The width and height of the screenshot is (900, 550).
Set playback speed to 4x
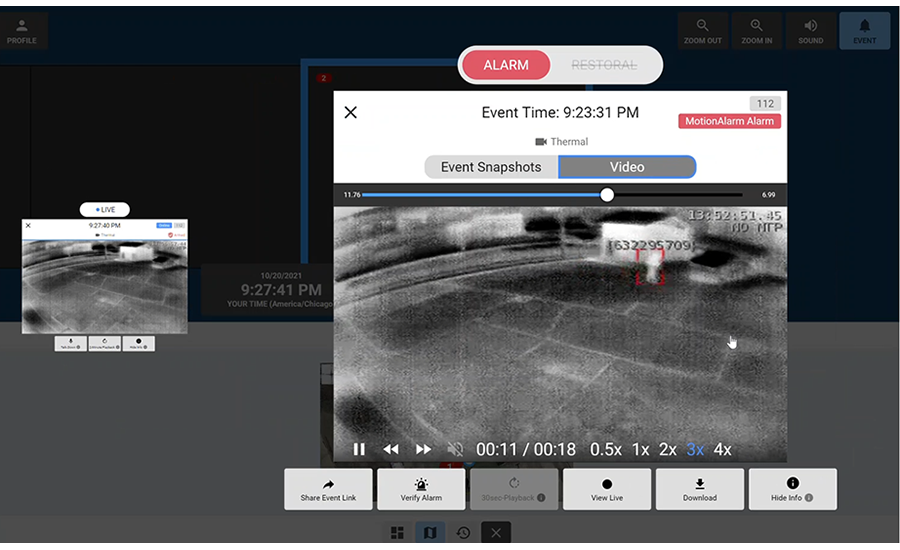coord(722,449)
